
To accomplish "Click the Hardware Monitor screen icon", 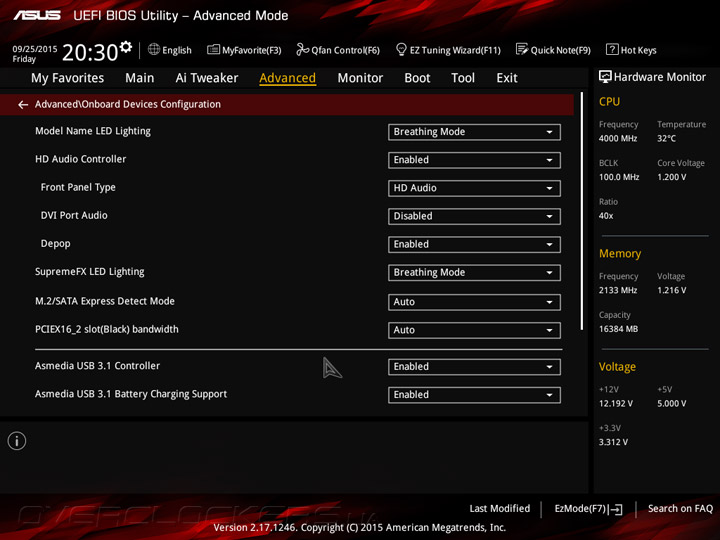I will tap(605, 77).
